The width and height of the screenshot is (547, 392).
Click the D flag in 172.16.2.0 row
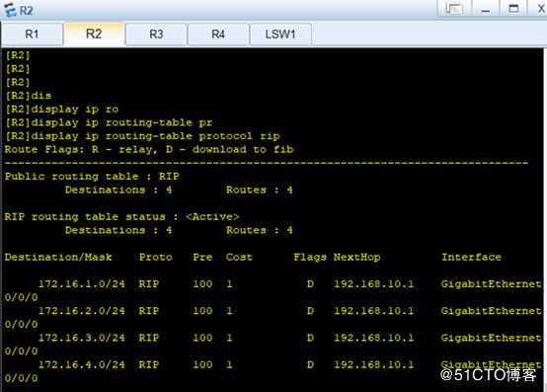pos(310,311)
